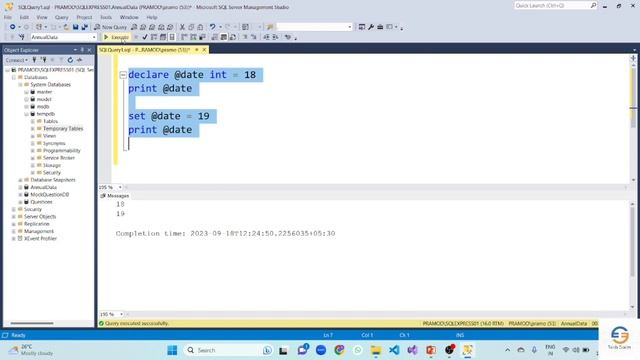This screenshot has height=360, width=640.
Task: Select the Management node
Action: tap(39, 231)
